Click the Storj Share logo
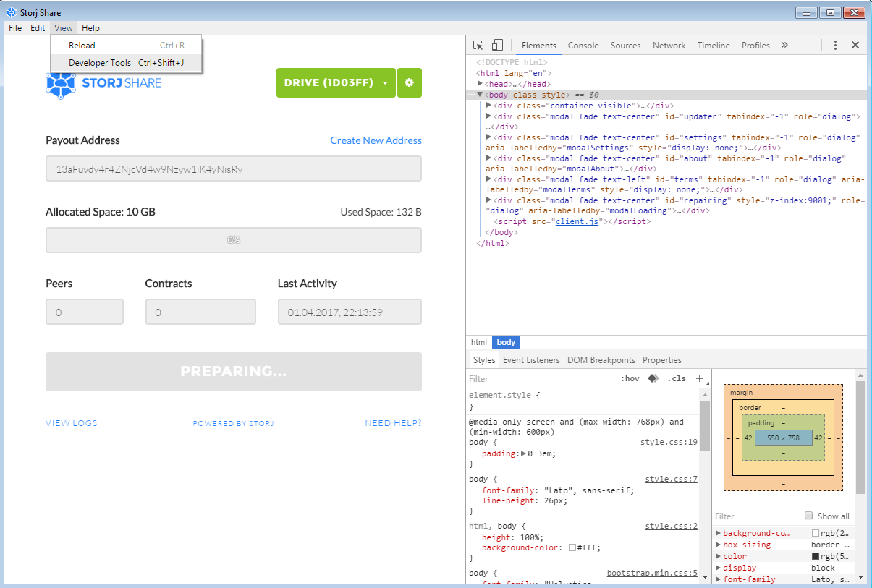This screenshot has width=872, height=588. click(x=103, y=83)
